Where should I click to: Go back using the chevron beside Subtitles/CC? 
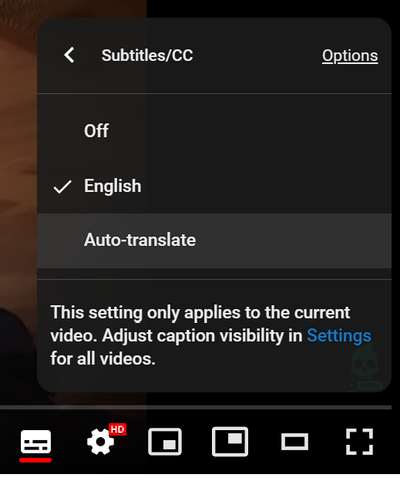69,55
